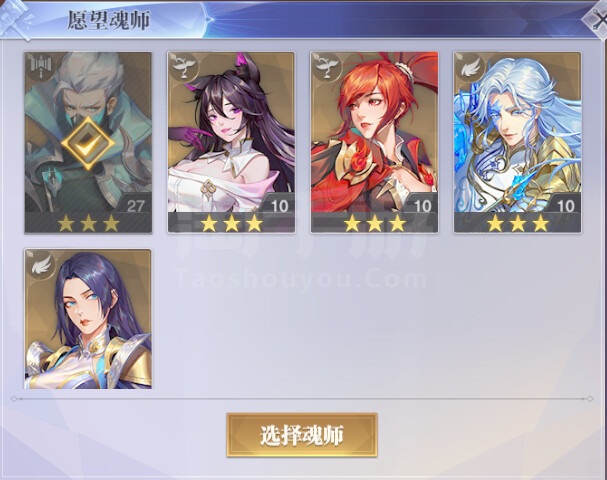This screenshot has width=607, height=480.
Task: Click the golden checkmark on the masked character
Action: point(88,144)
